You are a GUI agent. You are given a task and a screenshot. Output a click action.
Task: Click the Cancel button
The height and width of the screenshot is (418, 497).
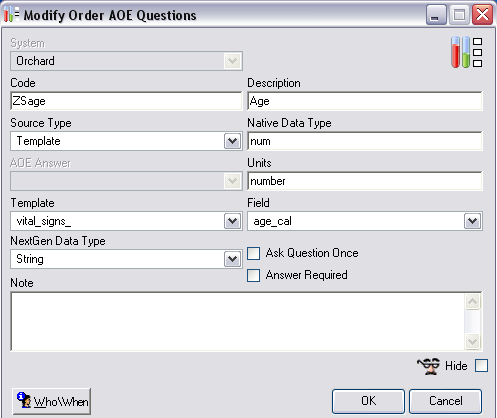click(446, 401)
